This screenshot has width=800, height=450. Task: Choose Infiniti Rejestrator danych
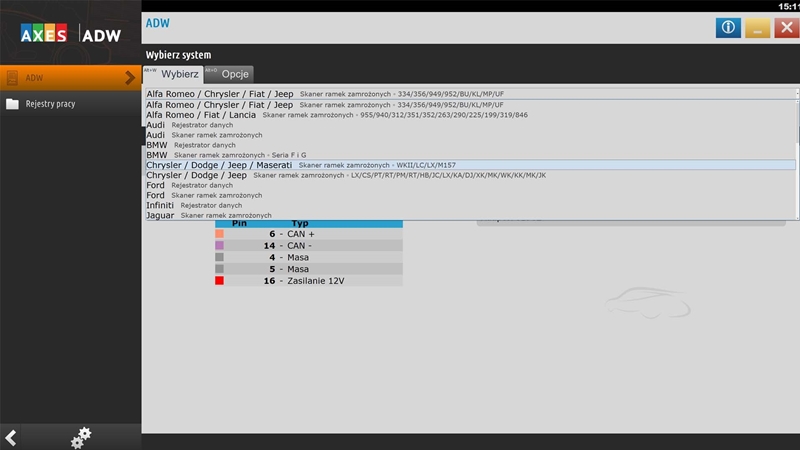pyautogui.click(x=470, y=205)
